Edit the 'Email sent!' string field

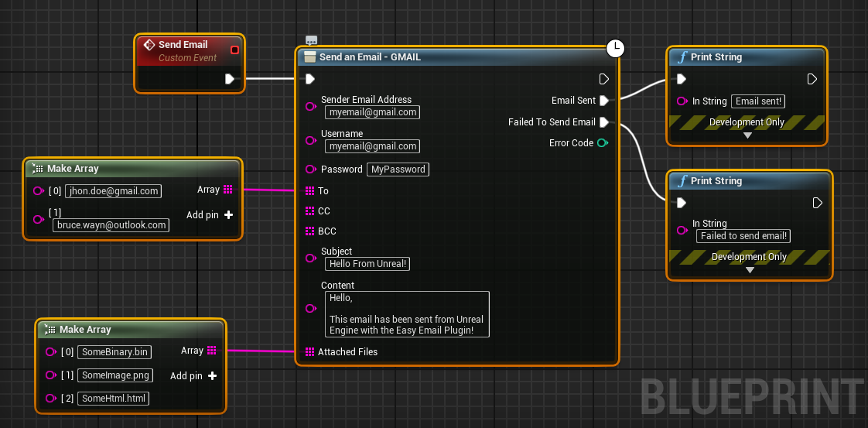[758, 101]
